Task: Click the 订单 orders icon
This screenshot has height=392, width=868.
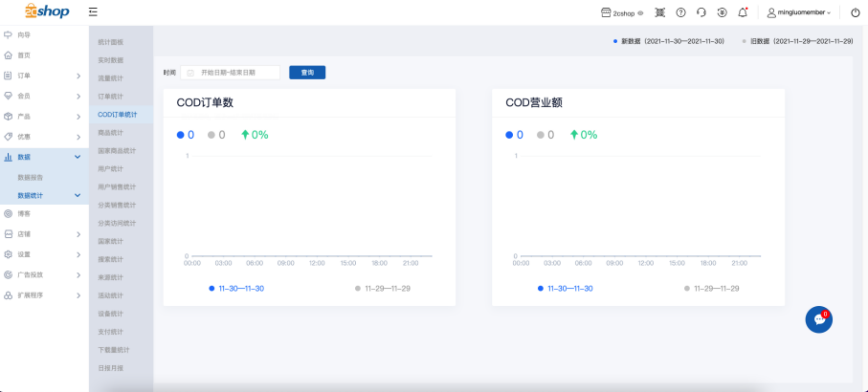Action: (8, 75)
